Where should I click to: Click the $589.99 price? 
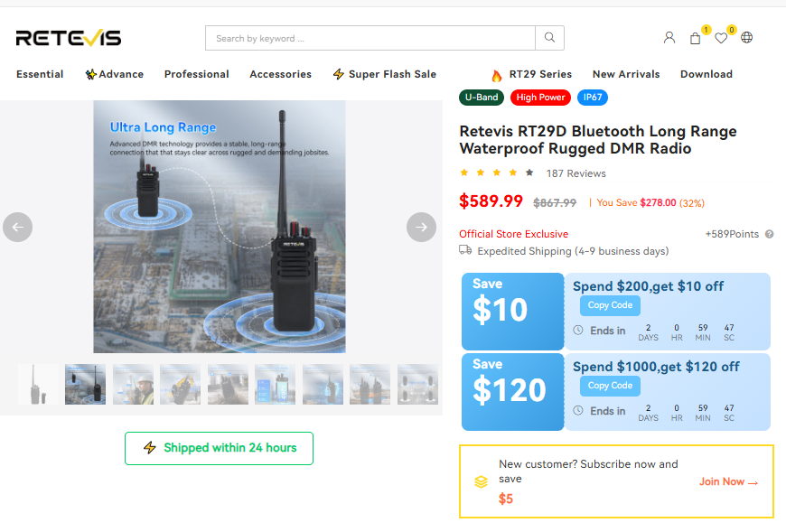(x=491, y=201)
